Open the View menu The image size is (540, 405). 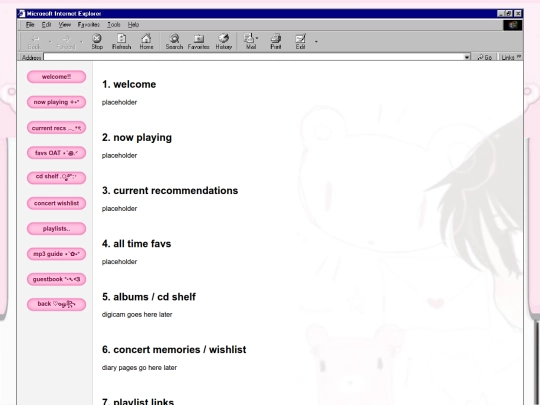tap(64, 25)
